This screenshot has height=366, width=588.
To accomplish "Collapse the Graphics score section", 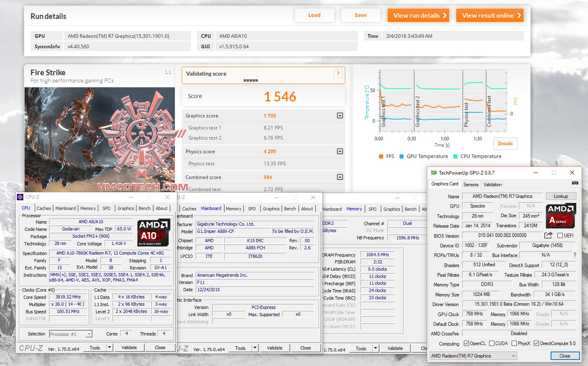I will point(340,116).
